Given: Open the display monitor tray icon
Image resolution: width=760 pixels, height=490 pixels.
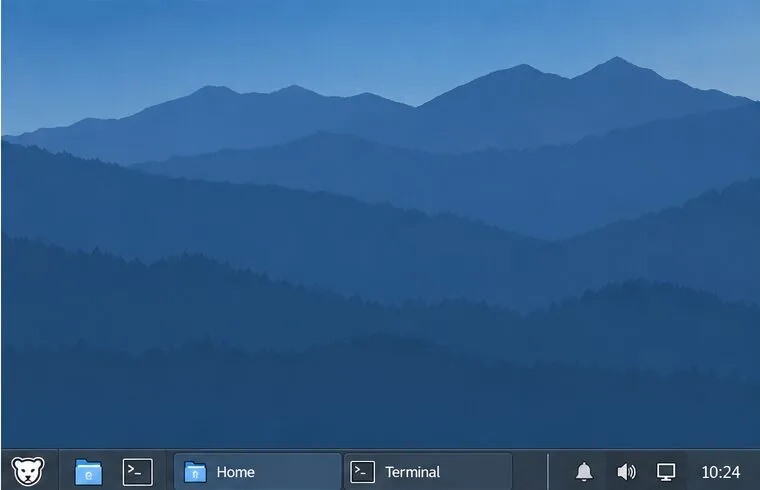Looking at the screenshot, I should click(x=666, y=472).
